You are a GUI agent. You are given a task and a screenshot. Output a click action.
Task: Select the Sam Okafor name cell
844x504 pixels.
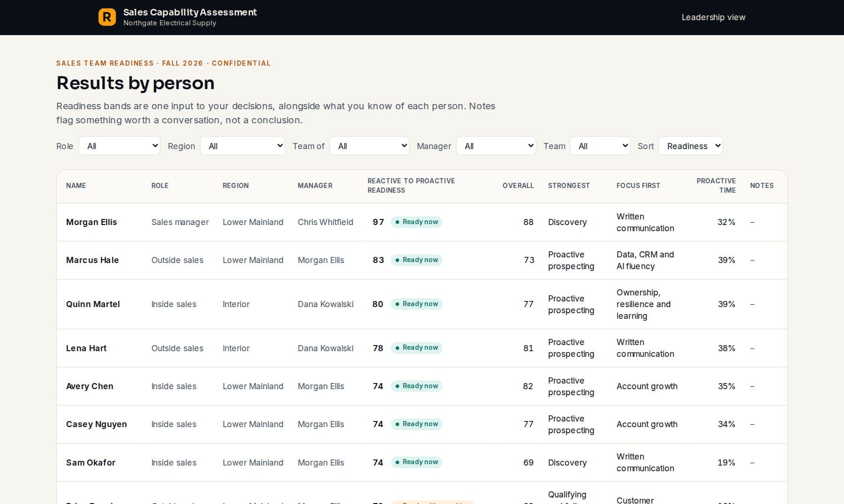pyautogui.click(x=90, y=463)
